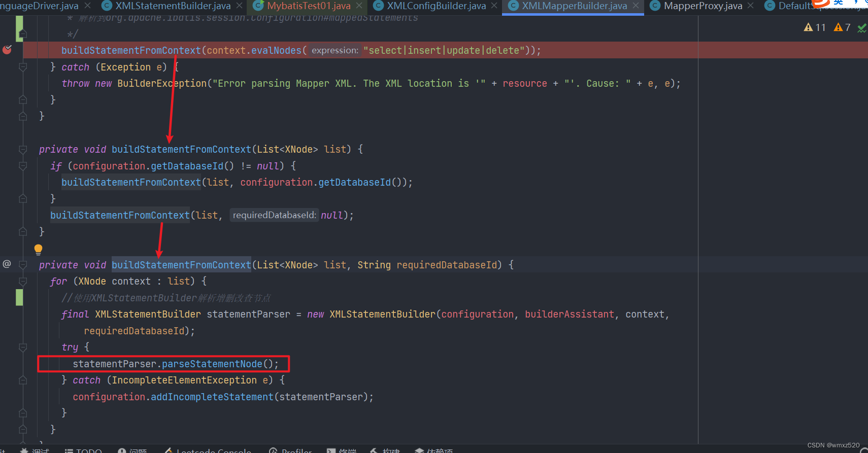
Task: Click the Chinese comment about XMLStatementBuilder
Action: click(x=166, y=298)
